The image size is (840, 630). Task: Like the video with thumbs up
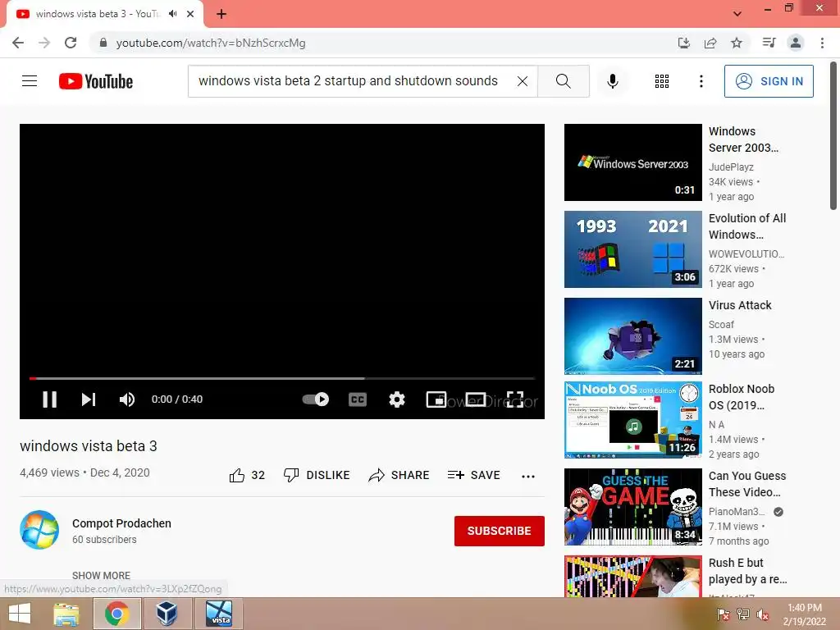click(x=247, y=475)
